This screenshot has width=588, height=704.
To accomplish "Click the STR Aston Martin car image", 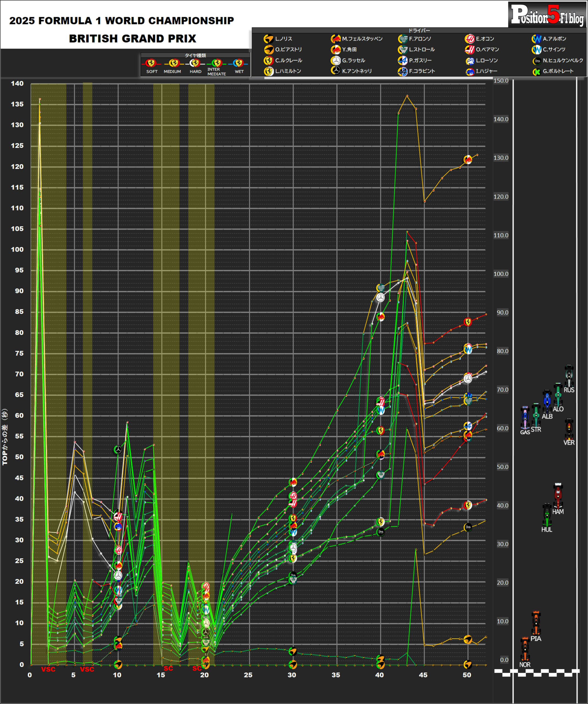I will pyautogui.click(x=536, y=415).
